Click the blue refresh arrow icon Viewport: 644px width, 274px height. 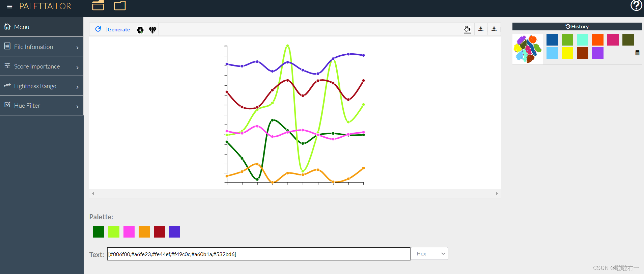(98, 29)
